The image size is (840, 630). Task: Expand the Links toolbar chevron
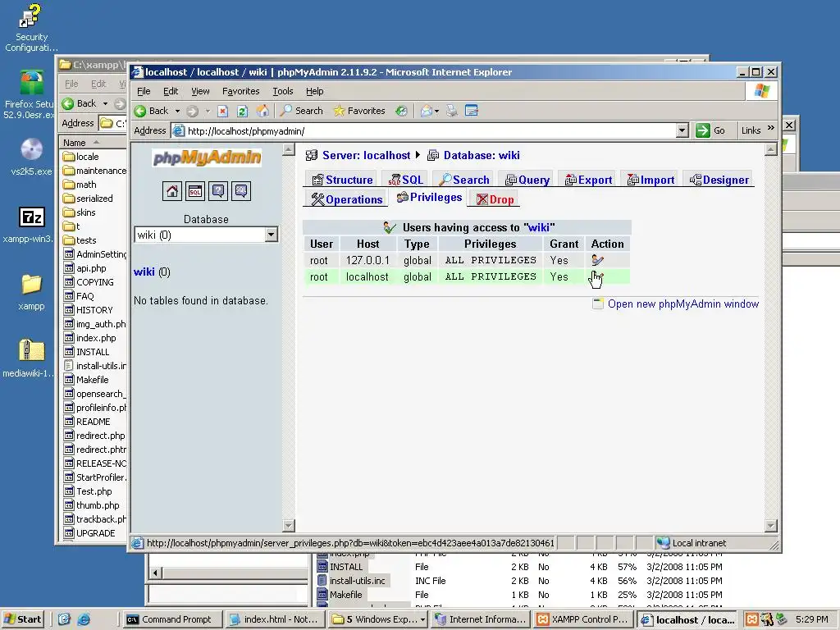coord(771,129)
